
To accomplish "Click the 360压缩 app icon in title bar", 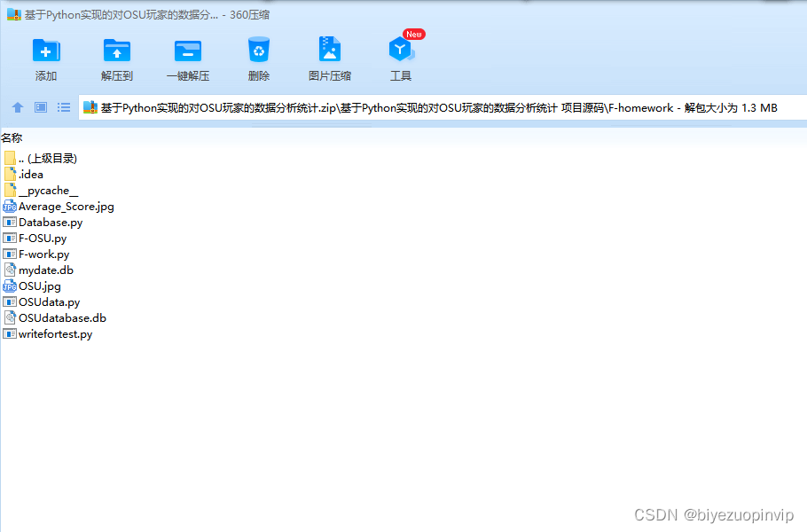I will pos(14,14).
